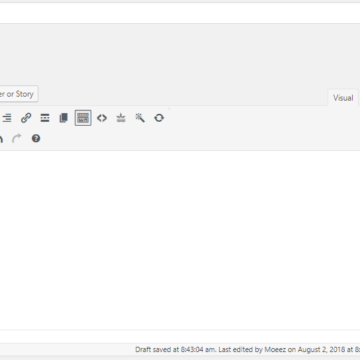Switch to the Visual editor tab
Image resolution: width=360 pixels, height=360 pixels.
[x=343, y=98]
